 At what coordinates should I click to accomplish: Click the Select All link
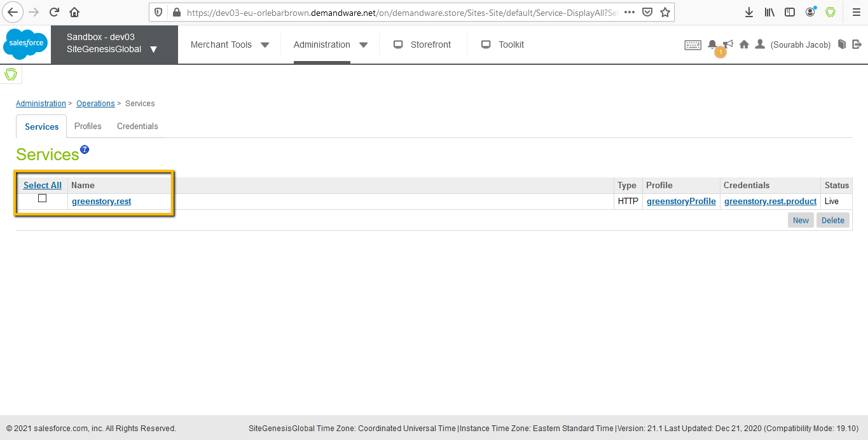coord(43,185)
